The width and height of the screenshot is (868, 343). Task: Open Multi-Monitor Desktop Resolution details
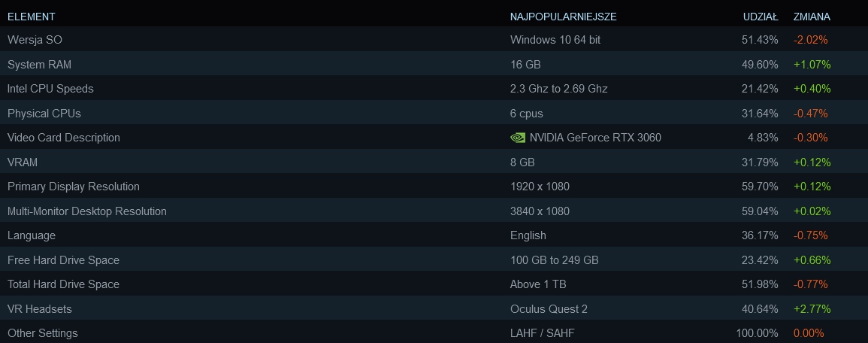pos(86,211)
